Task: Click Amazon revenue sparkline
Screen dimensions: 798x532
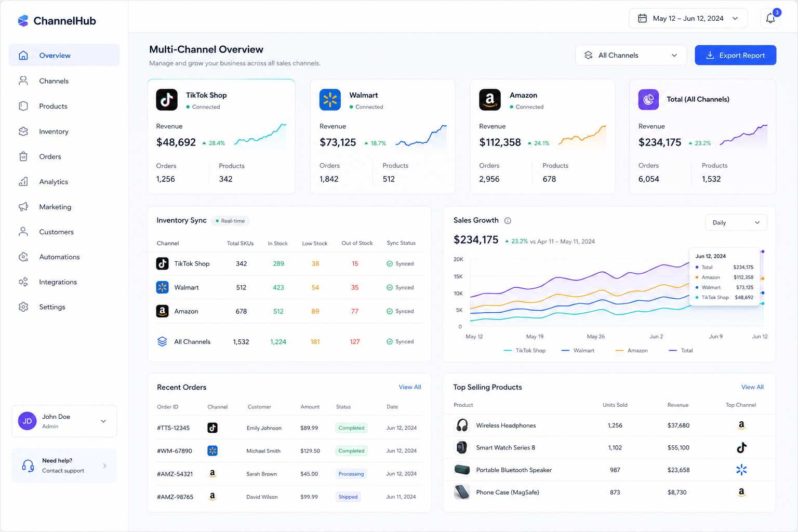Action: click(x=582, y=135)
